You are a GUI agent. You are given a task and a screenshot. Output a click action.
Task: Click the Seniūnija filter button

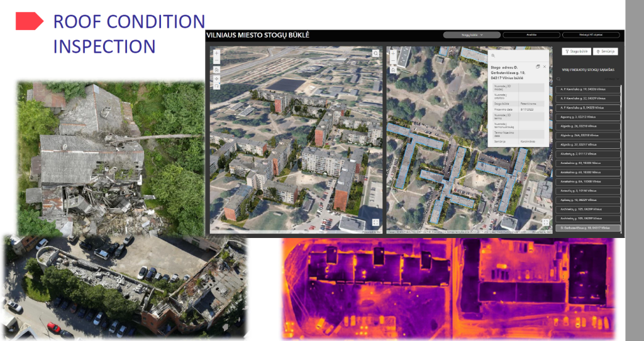pyautogui.click(x=606, y=51)
